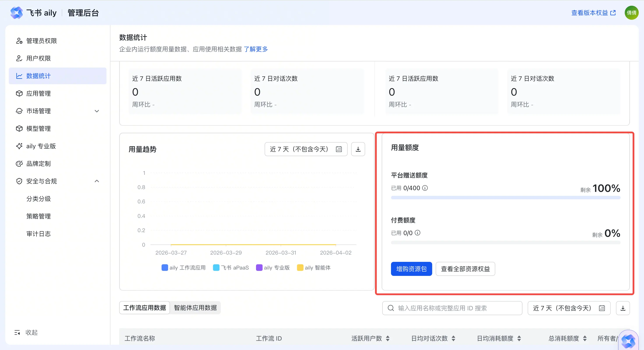The width and height of the screenshot is (644, 350).
Task: Open the user avatar 倩倩
Action: (x=632, y=12)
